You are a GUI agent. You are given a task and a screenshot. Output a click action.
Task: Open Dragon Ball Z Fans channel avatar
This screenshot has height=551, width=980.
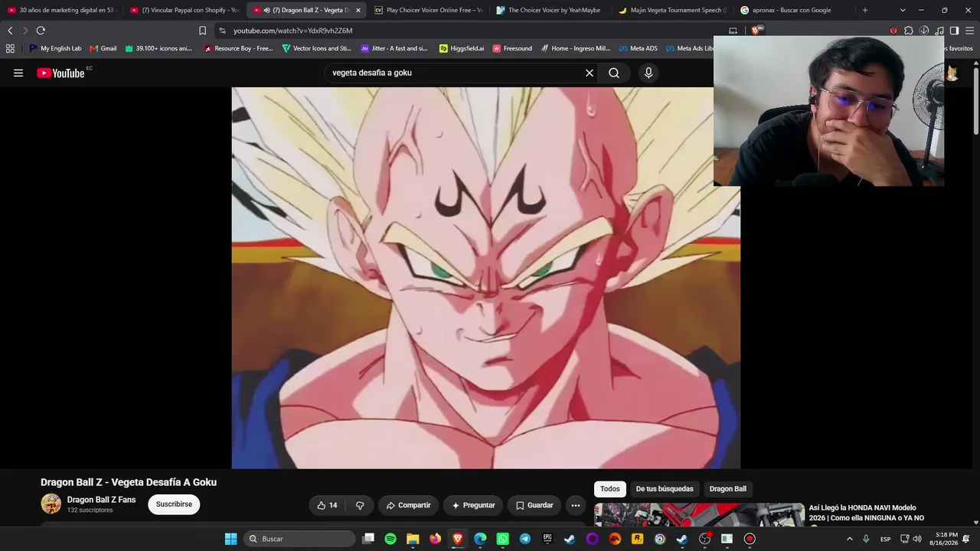51,504
